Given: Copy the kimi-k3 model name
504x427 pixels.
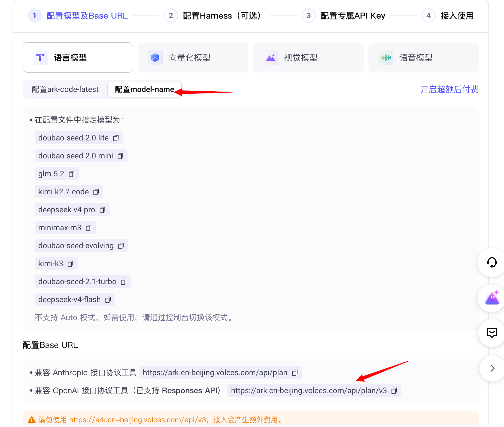Looking at the screenshot, I should pyautogui.click(x=70, y=264).
